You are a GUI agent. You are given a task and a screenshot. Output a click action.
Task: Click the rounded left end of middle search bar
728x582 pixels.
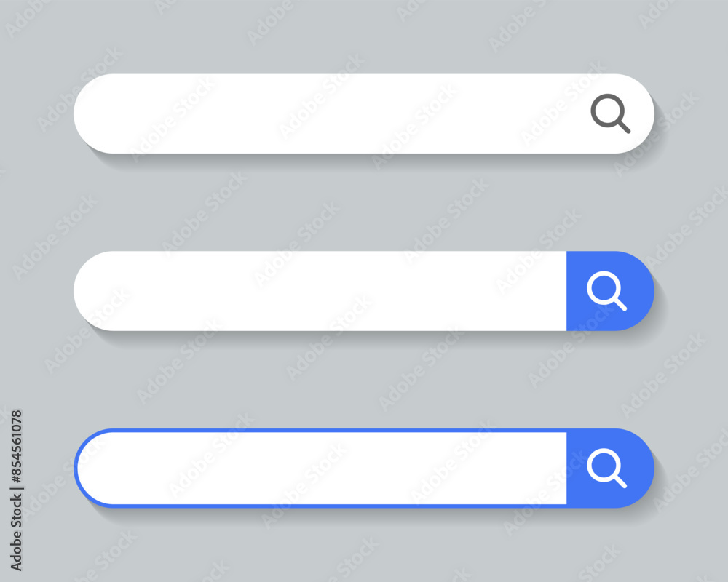[93, 291]
